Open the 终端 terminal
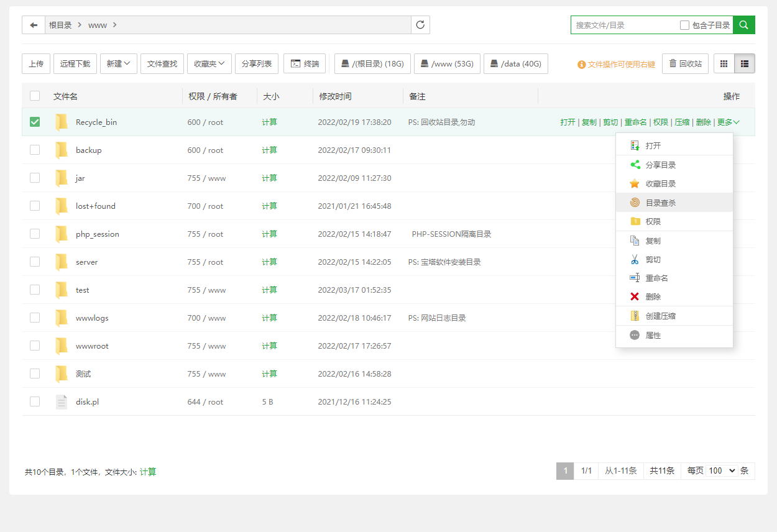 [x=305, y=63]
